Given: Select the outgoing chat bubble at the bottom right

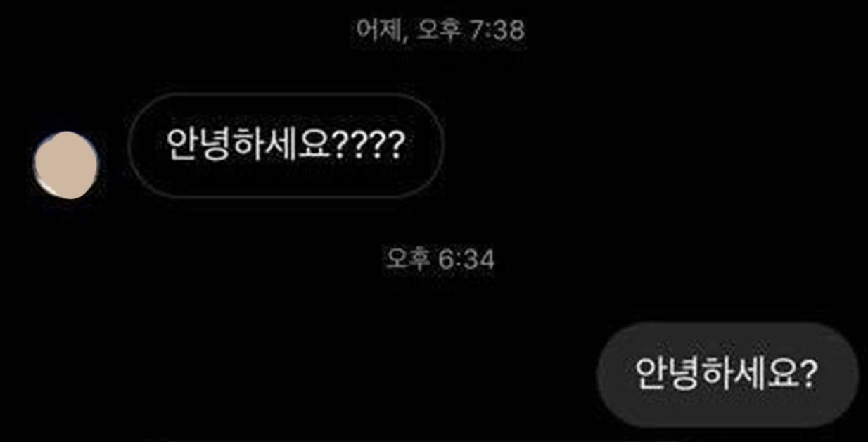Looking at the screenshot, I should coord(727,374).
